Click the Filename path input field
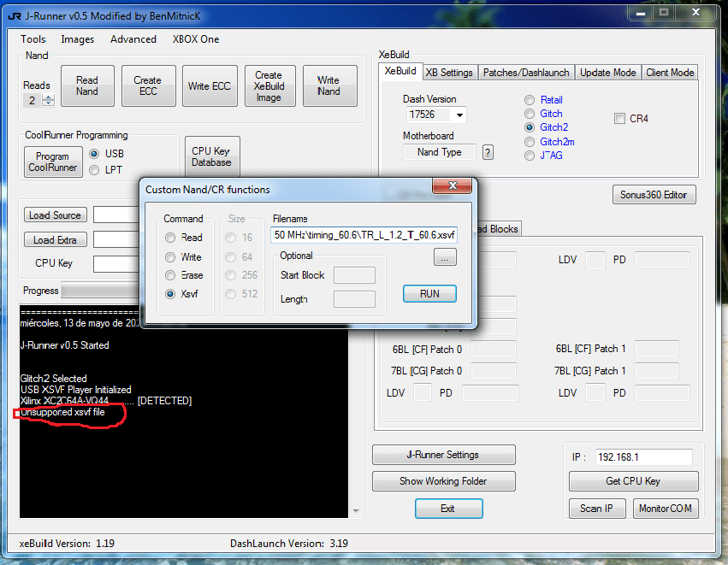Screen dimensions: 728x565 364,235
